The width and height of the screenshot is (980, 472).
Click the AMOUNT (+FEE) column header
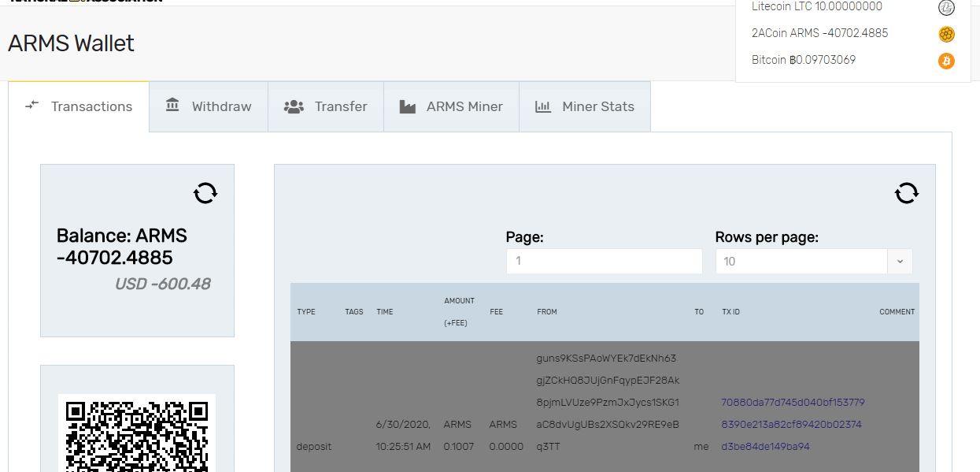tap(459, 312)
